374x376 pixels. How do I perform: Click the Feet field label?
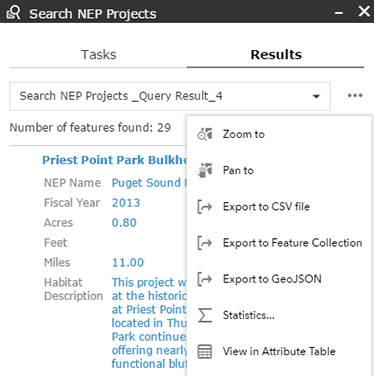[x=55, y=243]
